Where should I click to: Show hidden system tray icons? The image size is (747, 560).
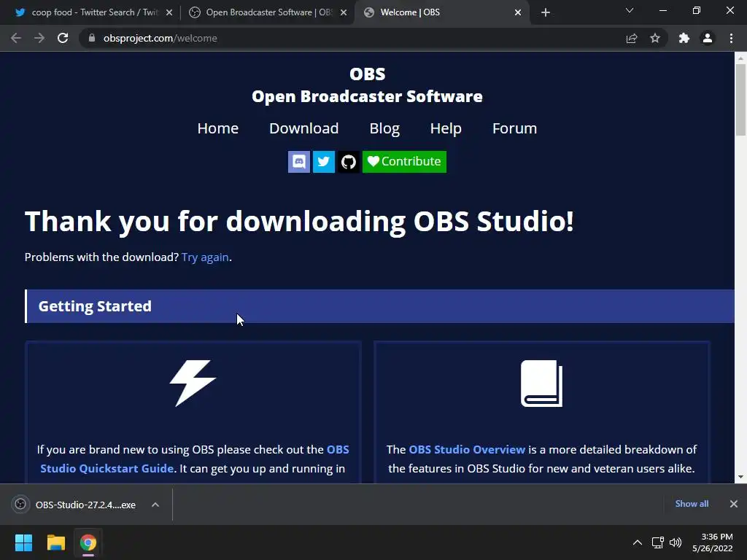[x=638, y=542]
